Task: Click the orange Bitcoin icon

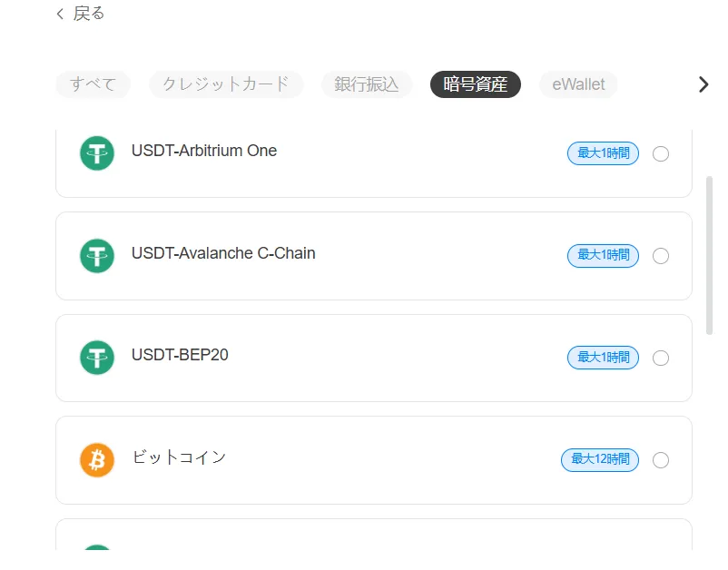Action: pyautogui.click(x=97, y=460)
